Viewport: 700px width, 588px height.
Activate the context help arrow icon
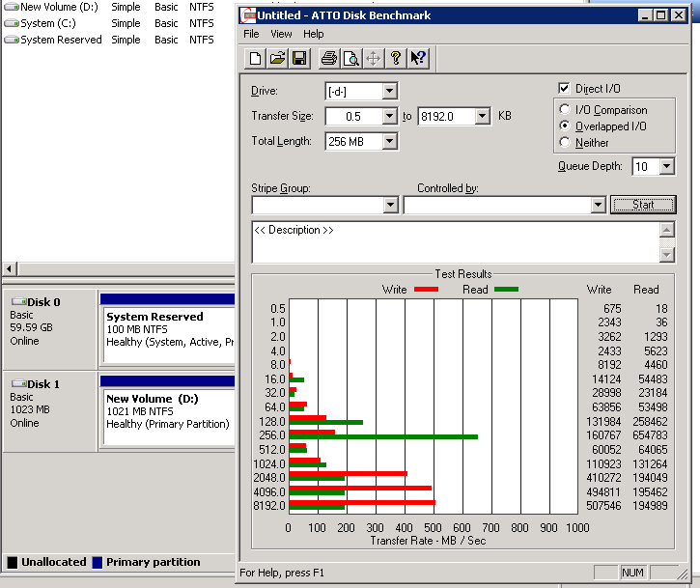[x=418, y=59]
